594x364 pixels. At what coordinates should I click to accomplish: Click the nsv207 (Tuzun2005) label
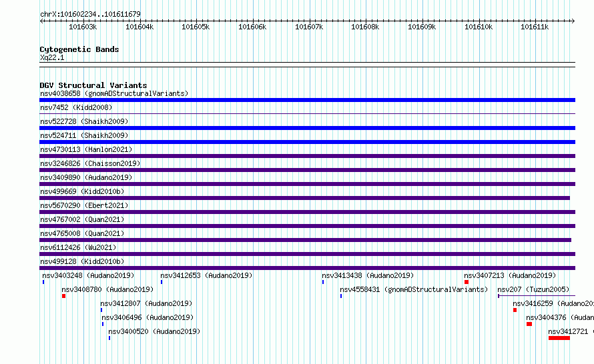(533, 289)
